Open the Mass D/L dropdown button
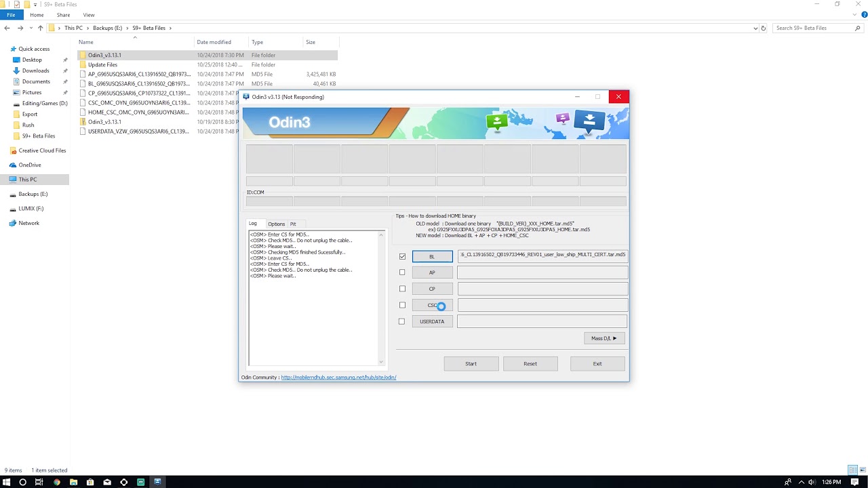Viewport: 868px width, 488px height. [604, 338]
